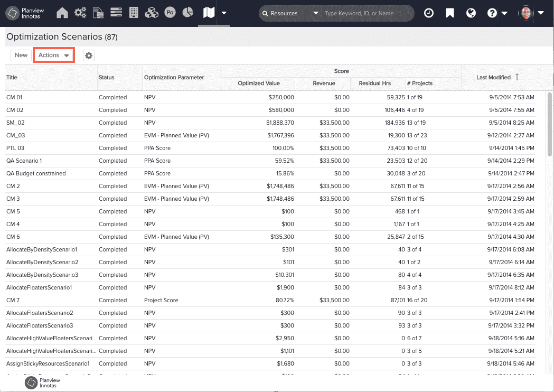
Task: Click the New button
Action: tap(21, 55)
